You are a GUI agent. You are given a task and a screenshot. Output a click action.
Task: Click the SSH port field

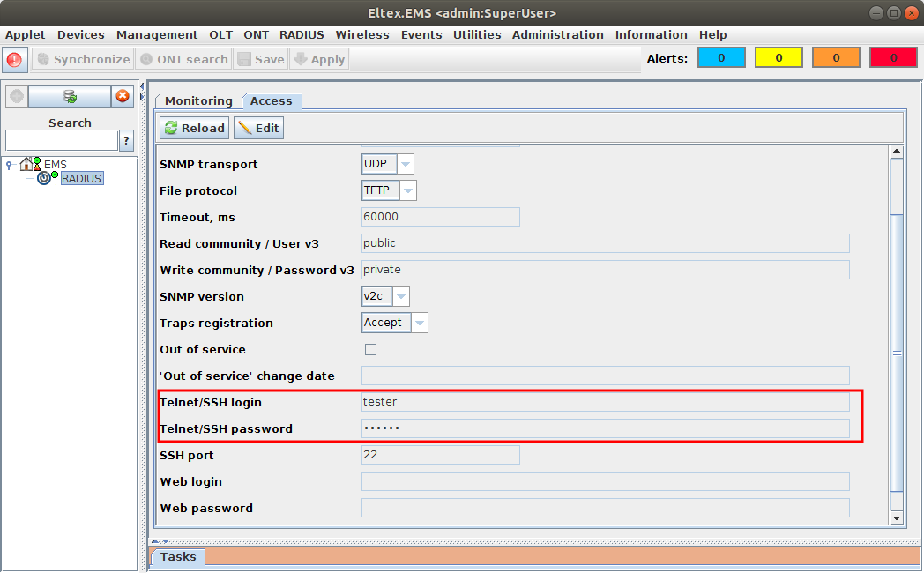(440, 455)
